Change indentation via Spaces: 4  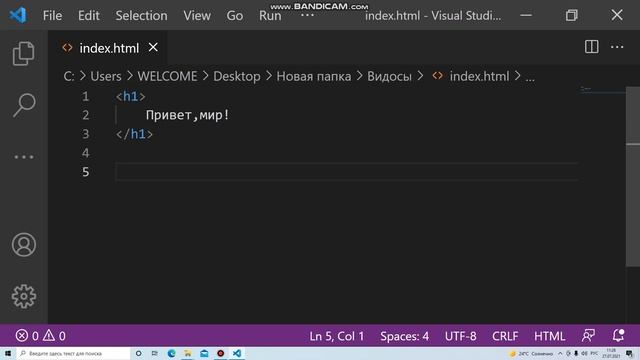[x=404, y=336]
